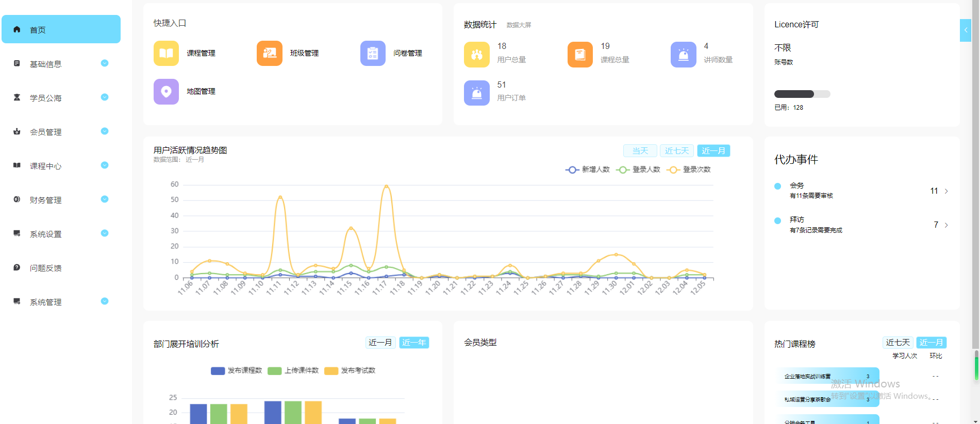The width and height of the screenshot is (980, 424).
Task: Expand 财务管理 menu chevron
Action: click(105, 199)
